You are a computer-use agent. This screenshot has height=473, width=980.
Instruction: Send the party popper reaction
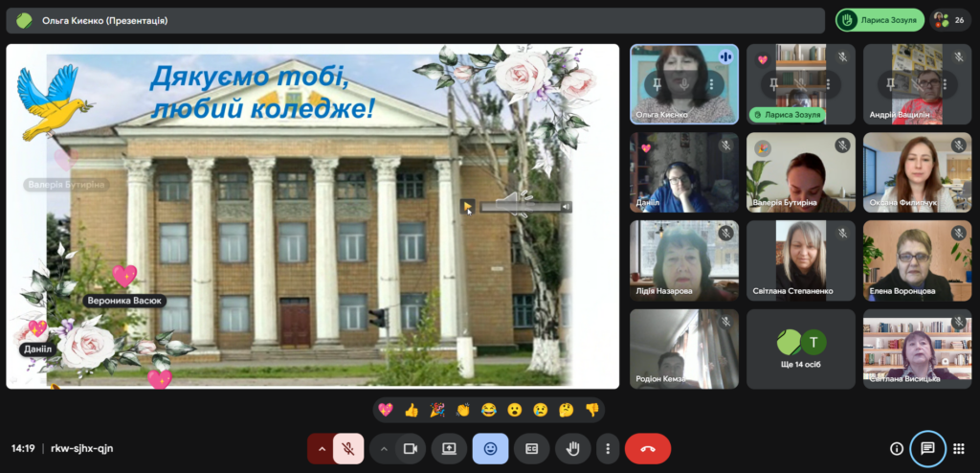click(x=437, y=410)
